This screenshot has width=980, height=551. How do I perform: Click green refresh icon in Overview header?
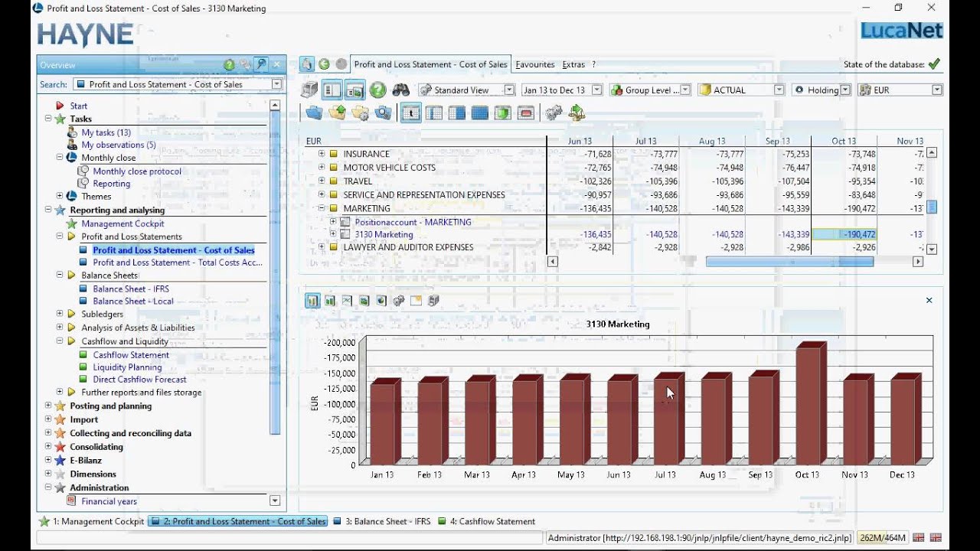(x=229, y=65)
